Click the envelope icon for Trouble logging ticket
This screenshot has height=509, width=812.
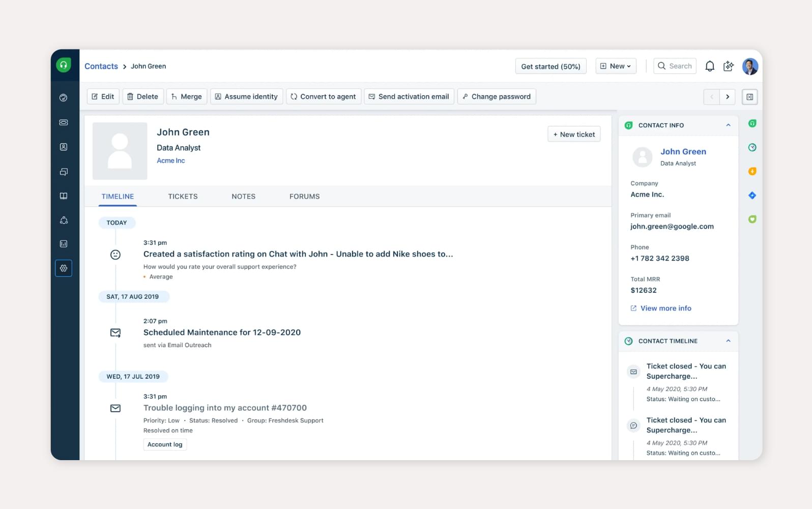[115, 408]
